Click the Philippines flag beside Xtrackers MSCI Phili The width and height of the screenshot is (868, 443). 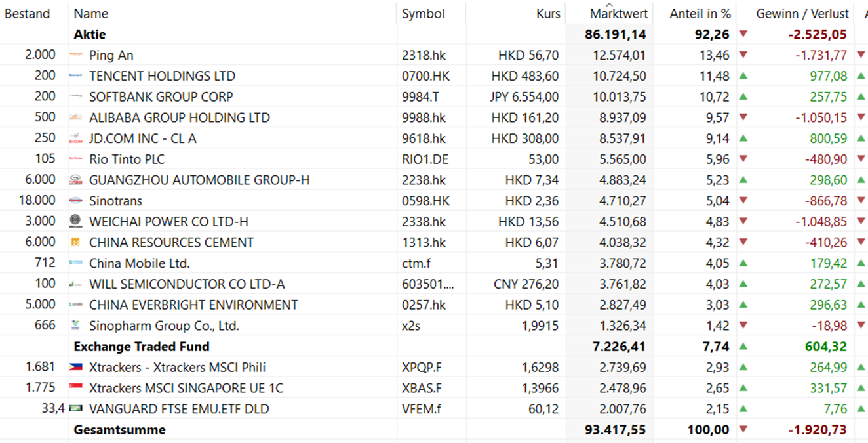tap(75, 368)
